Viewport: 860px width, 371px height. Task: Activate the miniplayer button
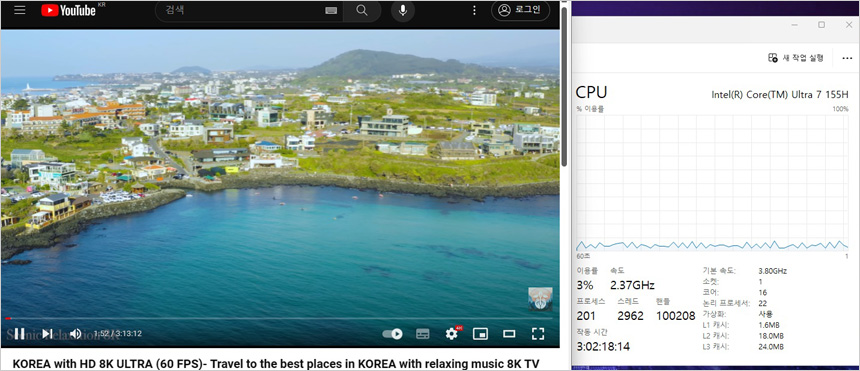tap(480, 334)
